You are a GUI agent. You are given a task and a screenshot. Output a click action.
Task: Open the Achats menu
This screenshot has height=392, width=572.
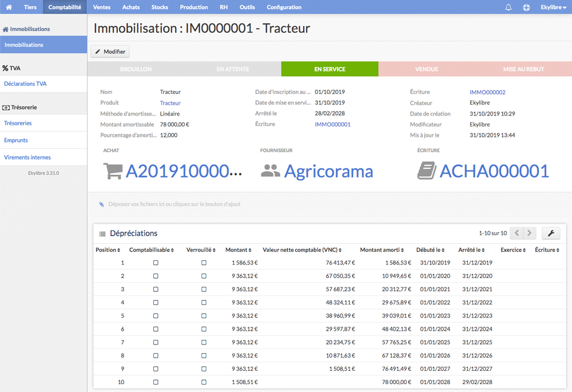pos(131,7)
